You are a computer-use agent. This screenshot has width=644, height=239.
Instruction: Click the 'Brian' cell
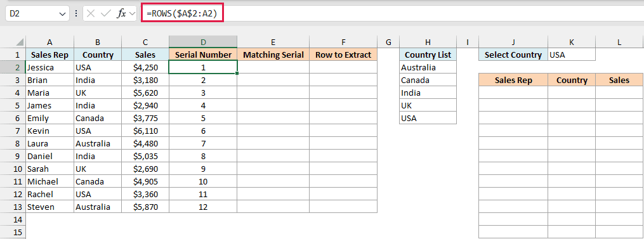(49, 80)
